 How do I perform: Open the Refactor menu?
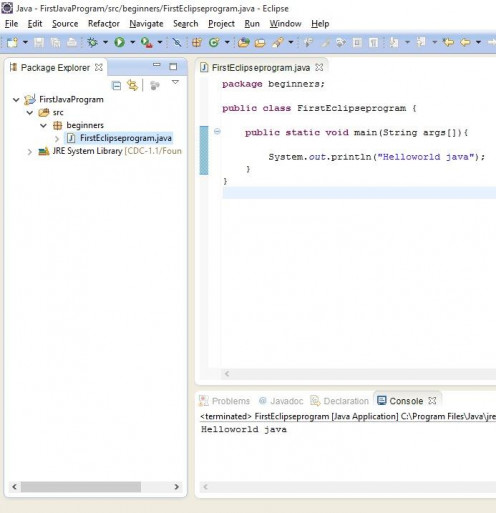click(104, 24)
